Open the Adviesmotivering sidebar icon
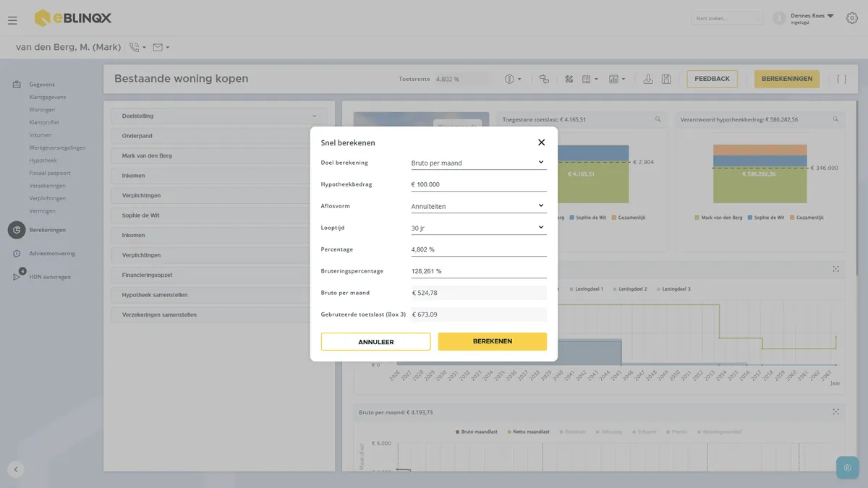 pos(17,254)
